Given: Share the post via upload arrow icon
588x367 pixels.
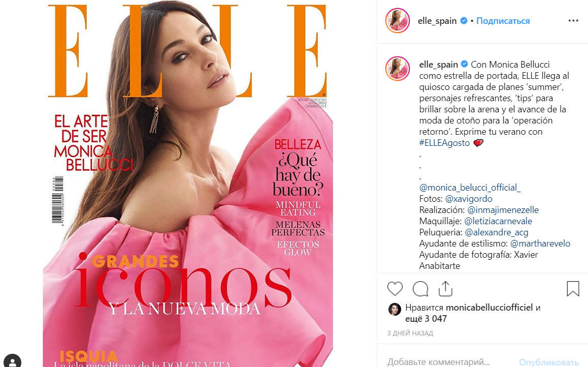Looking at the screenshot, I should click(x=445, y=289).
